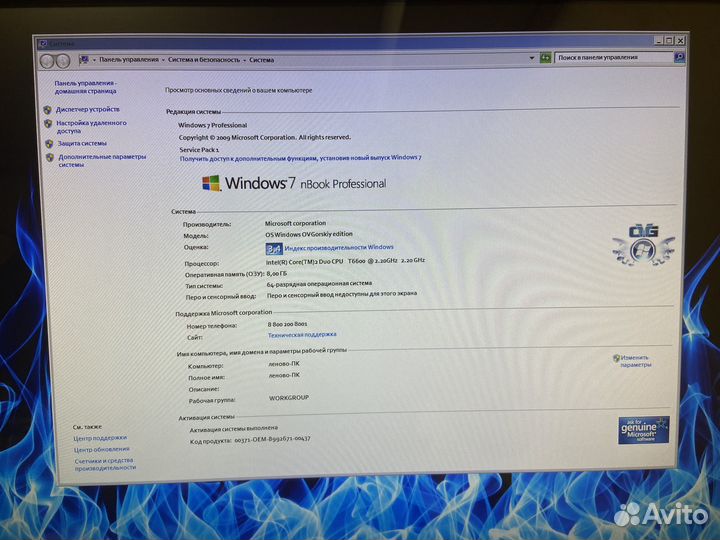Go to Панель управления домашняя страница
This screenshot has height=540, width=720.
[x=85, y=88]
